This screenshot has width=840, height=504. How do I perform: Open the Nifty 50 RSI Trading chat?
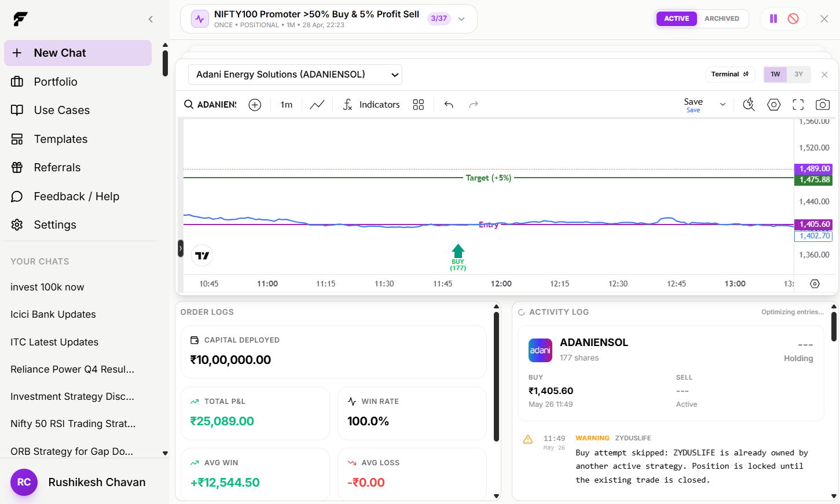[x=73, y=424]
